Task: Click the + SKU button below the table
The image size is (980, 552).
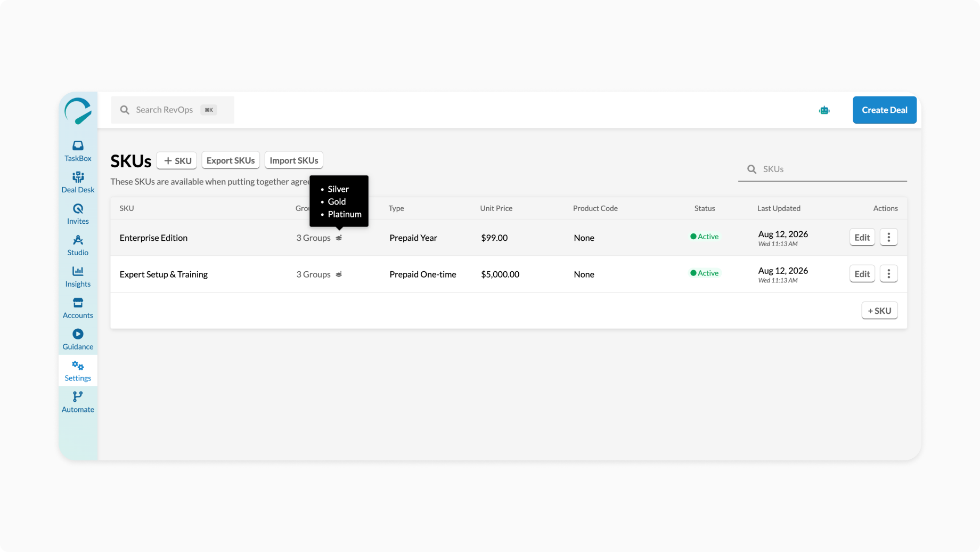Action: pyautogui.click(x=880, y=311)
